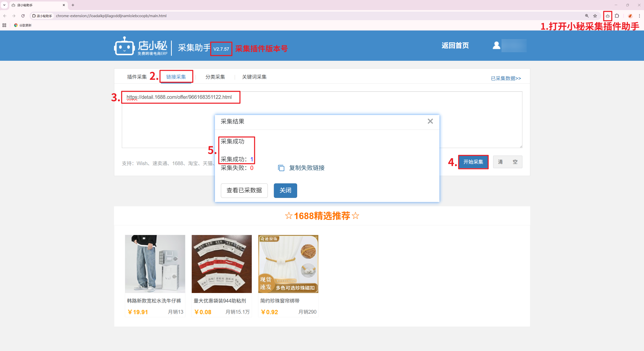Open the 已采集数据>> link
The width and height of the screenshot is (644, 351).
tap(506, 78)
